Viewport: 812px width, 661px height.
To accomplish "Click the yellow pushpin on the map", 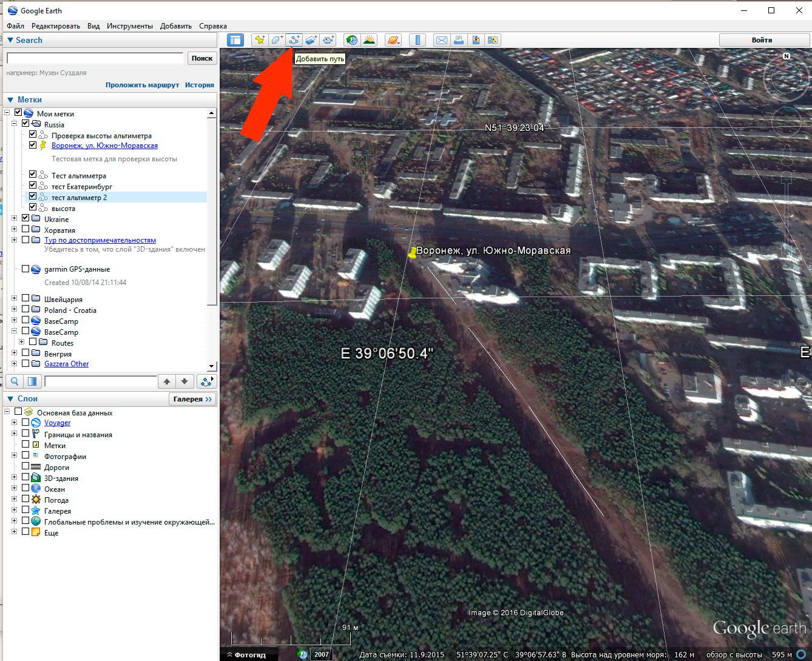I will pyautogui.click(x=412, y=253).
